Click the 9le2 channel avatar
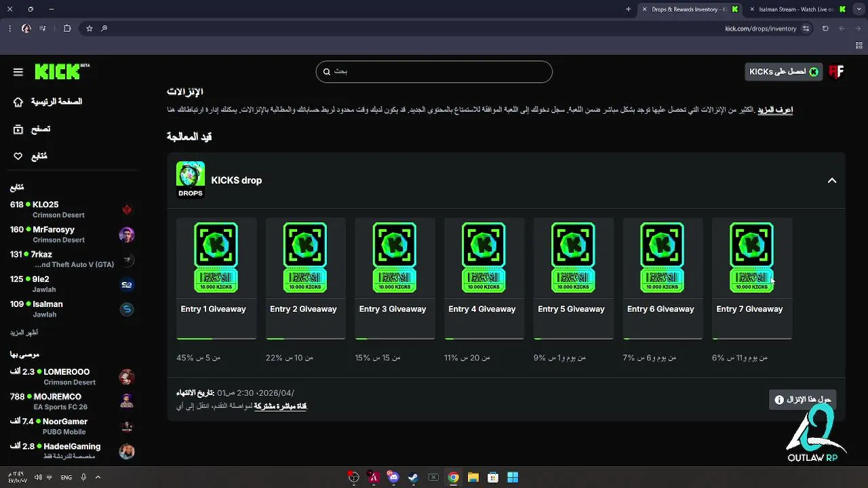Screen dimensions: 868x488 pos(127,285)
